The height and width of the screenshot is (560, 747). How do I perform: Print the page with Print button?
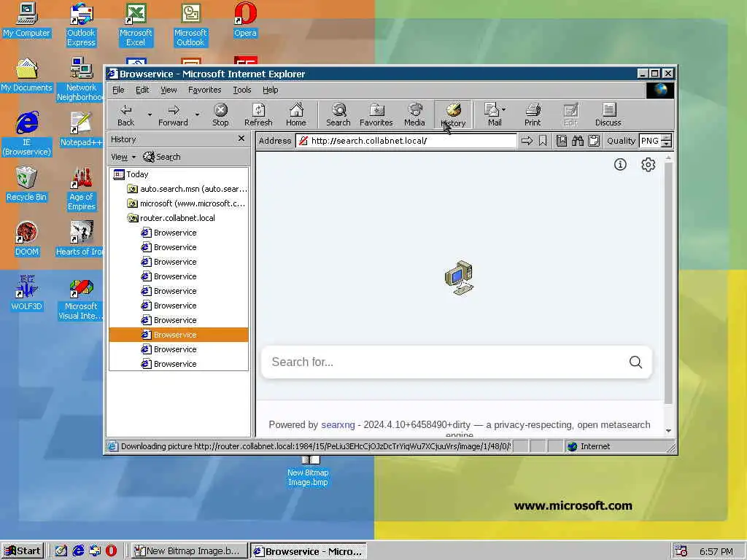pos(533,114)
